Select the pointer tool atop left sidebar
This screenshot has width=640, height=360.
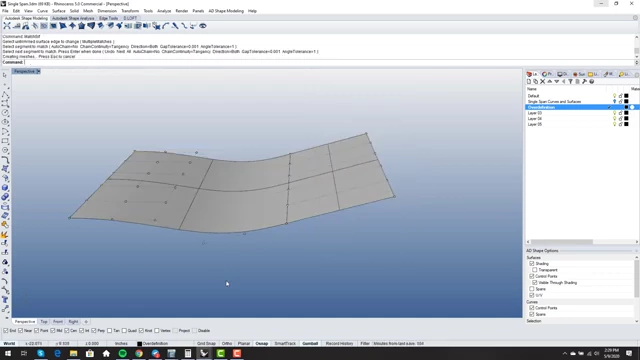click(x=5, y=76)
